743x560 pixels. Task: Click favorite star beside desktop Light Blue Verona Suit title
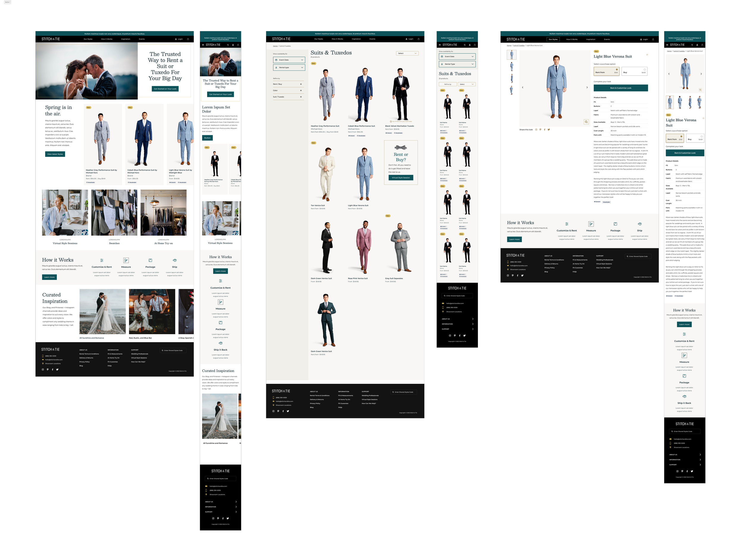coord(647,55)
